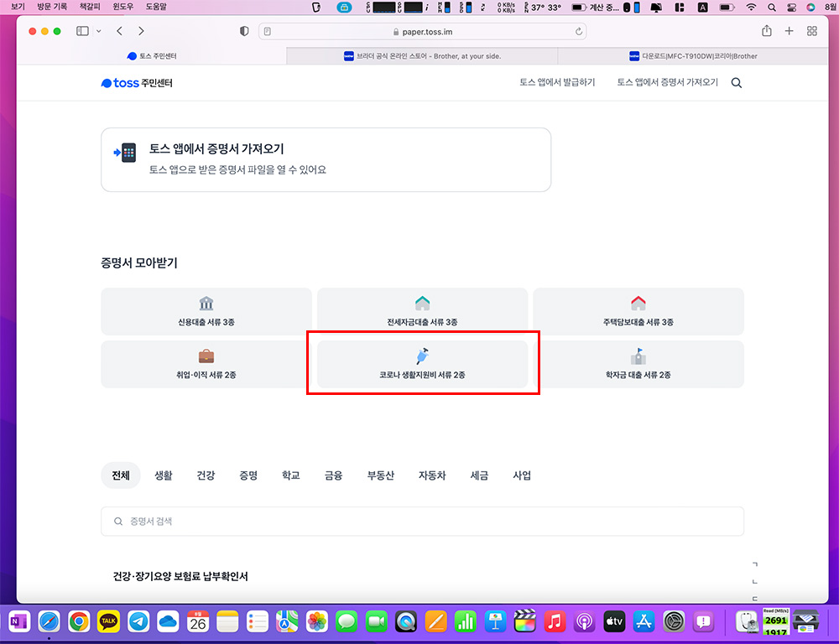Open the 도움말 menu
Viewport: 839px width, 644px height.
point(156,7)
